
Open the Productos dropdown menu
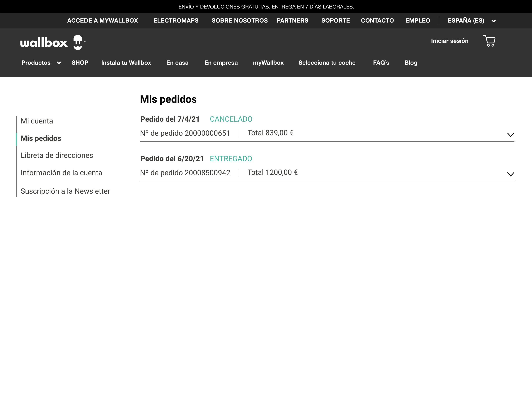(x=41, y=63)
